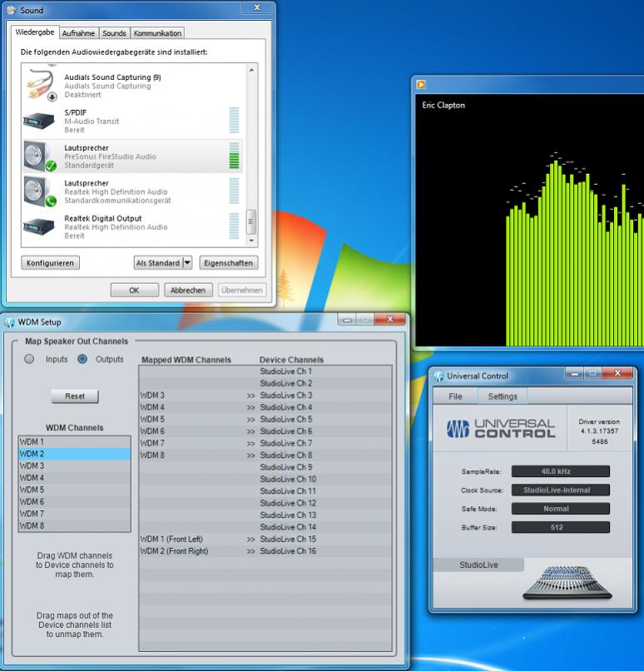Viewport: 644px width, 671px height.
Task: Select WDM 1 in WDM Channels list
Action: pos(75,441)
